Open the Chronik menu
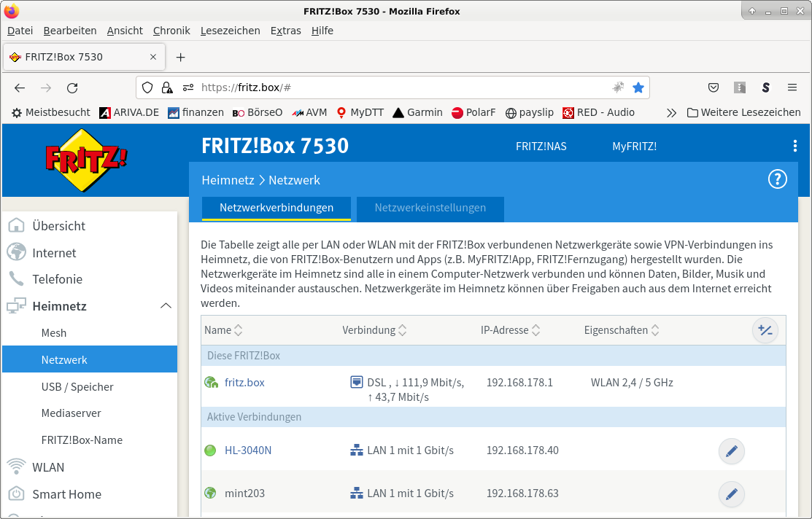This screenshot has height=519, width=812. pyautogui.click(x=171, y=31)
